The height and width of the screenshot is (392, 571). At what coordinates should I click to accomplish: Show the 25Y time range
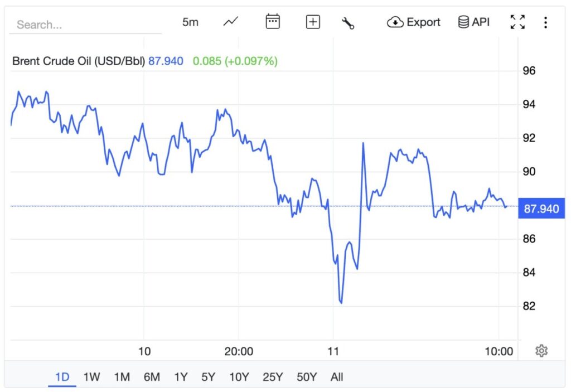click(x=273, y=377)
